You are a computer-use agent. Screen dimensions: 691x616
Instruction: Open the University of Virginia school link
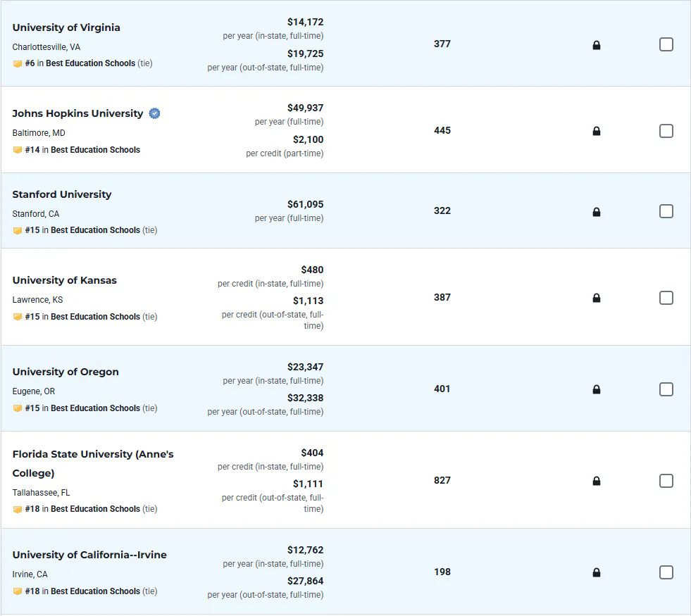(66, 27)
